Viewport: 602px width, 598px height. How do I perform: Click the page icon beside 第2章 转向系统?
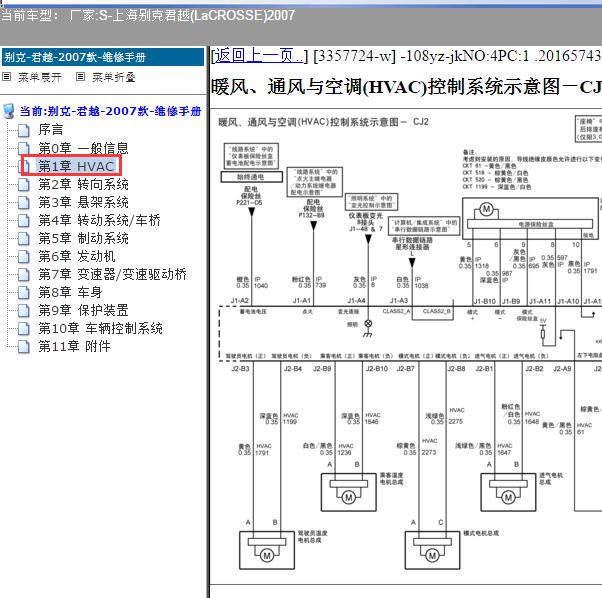pyautogui.click(x=24, y=185)
